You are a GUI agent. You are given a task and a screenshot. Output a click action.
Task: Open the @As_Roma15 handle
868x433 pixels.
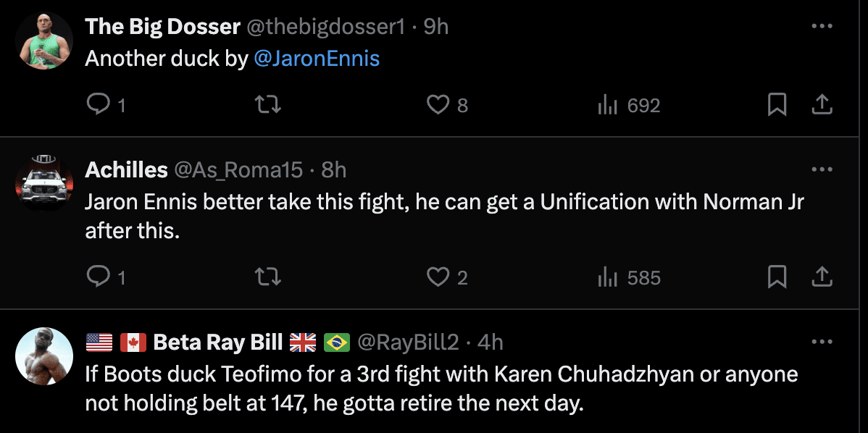(238, 169)
